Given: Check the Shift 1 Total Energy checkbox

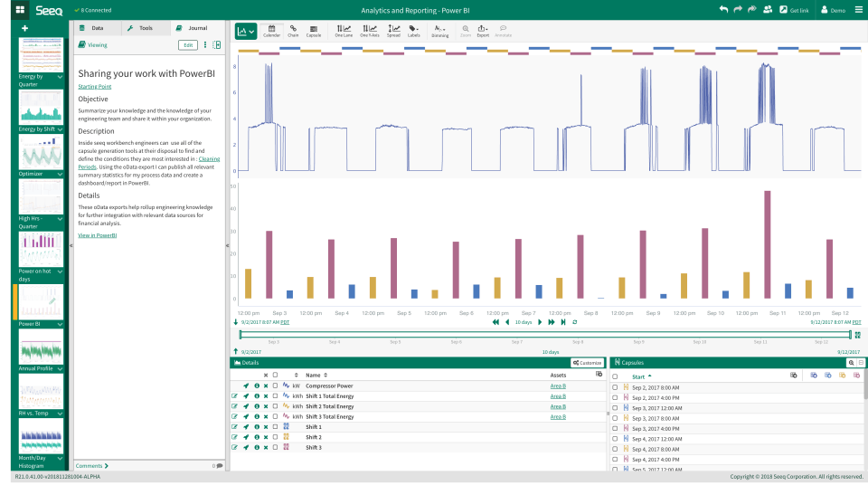Looking at the screenshot, I should (x=275, y=395).
